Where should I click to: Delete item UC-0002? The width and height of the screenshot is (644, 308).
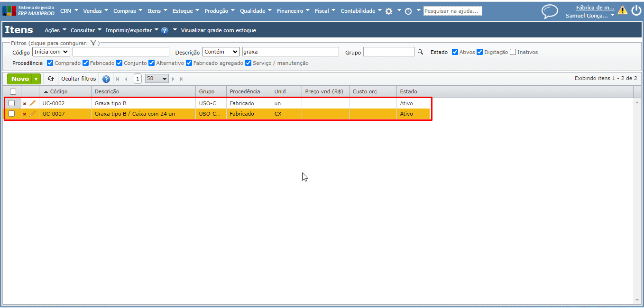point(25,103)
